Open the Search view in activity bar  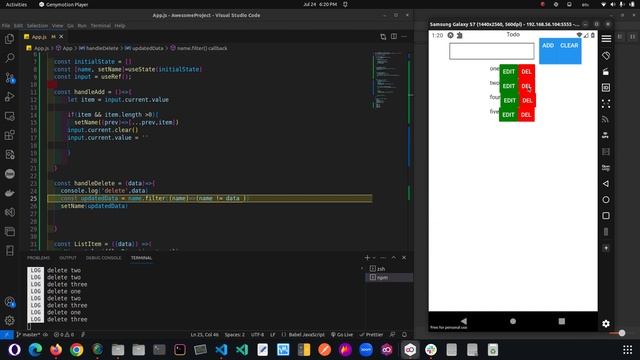[9, 58]
